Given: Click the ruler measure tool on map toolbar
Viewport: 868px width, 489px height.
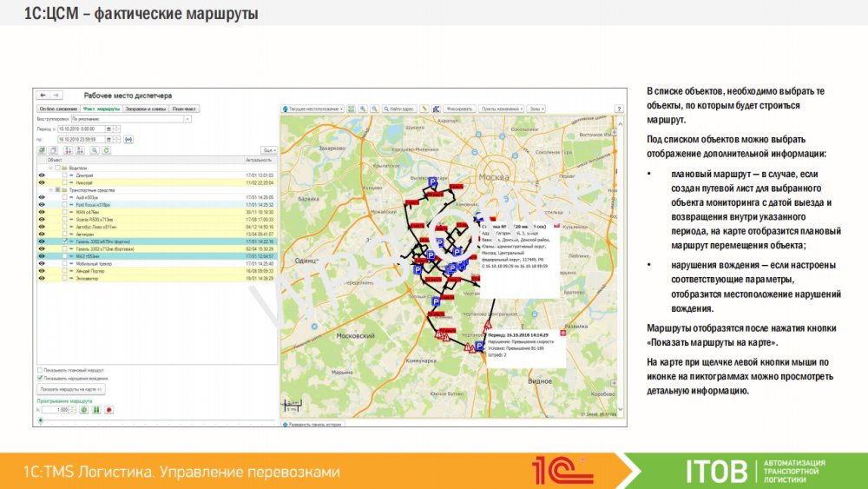Looking at the screenshot, I should (x=424, y=109).
